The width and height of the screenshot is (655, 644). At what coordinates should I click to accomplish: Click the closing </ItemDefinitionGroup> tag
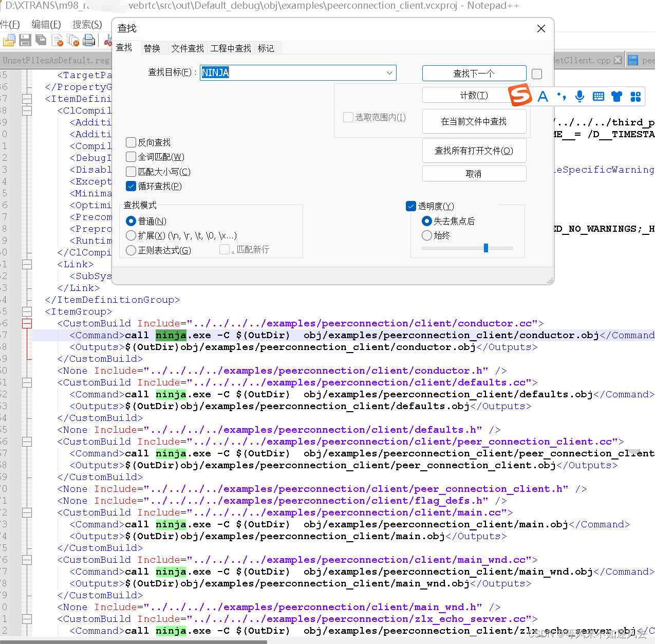113,300
